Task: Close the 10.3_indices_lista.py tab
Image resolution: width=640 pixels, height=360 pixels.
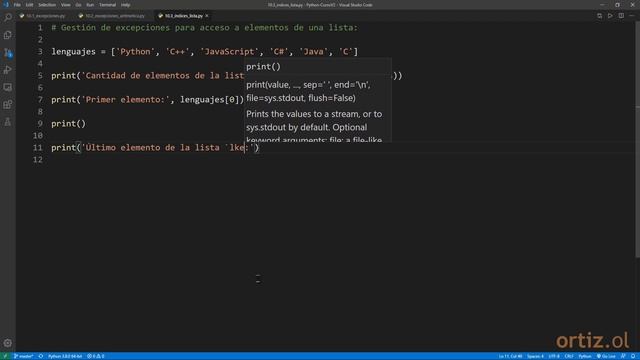Action: [x=207, y=16]
